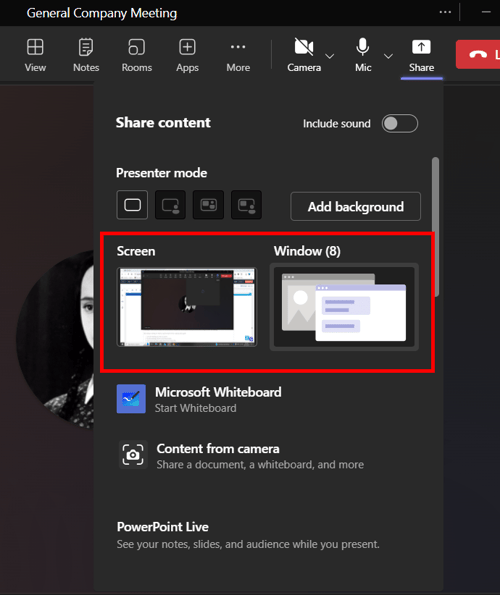Select Standout presenter mode
This screenshot has width=500, height=595.
click(x=170, y=205)
